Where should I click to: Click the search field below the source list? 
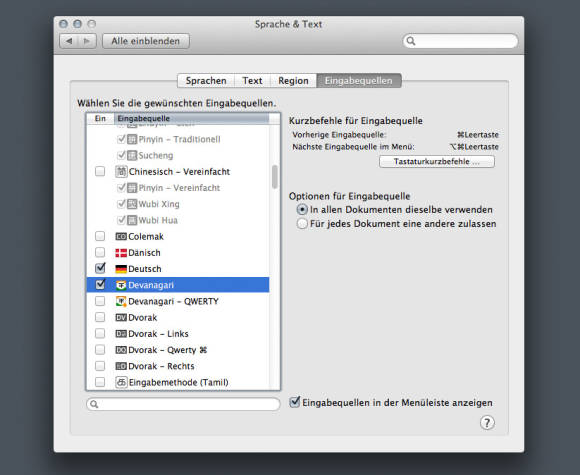183,404
